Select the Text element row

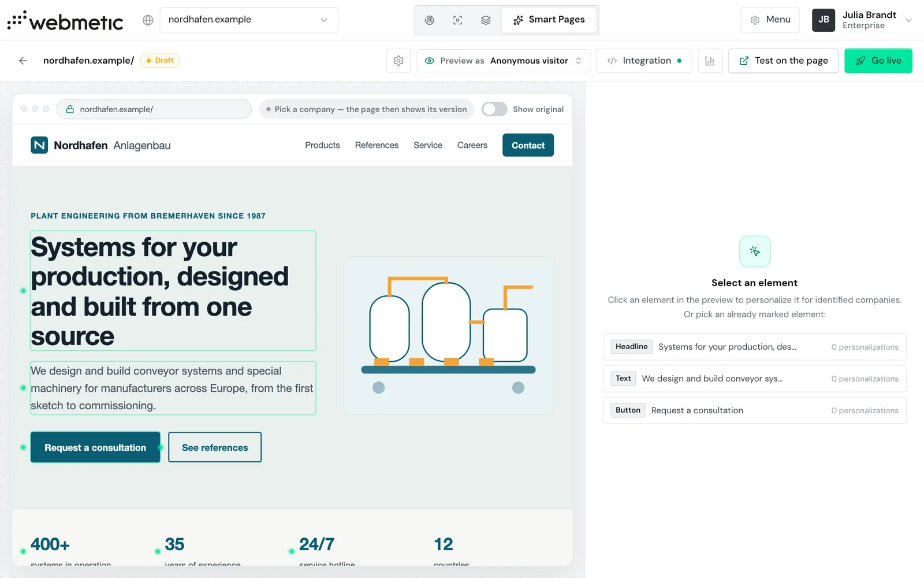755,379
